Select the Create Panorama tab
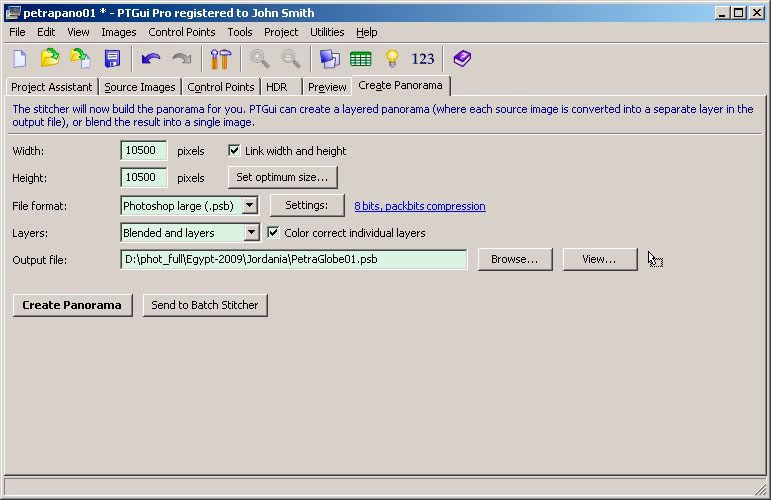The image size is (771, 500). 400,85
